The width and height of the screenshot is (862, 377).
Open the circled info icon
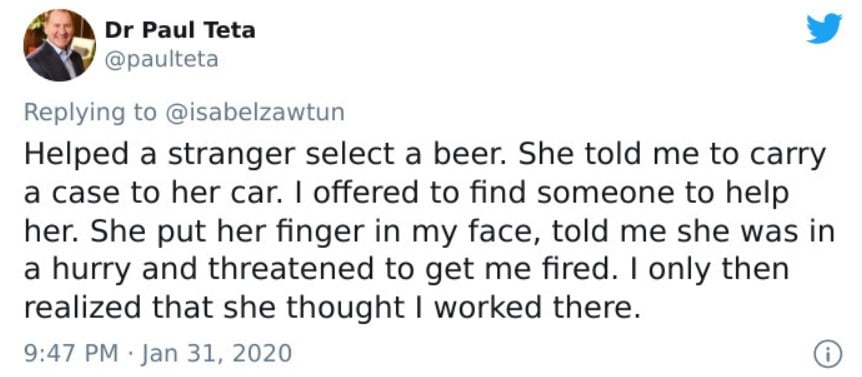tap(827, 353)
